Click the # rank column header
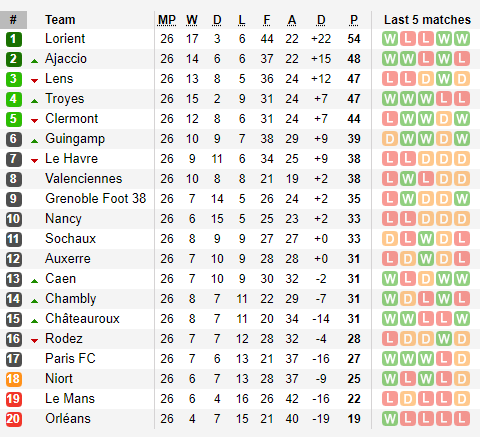Screen dimensions: 480x437 pyautogui.click(x=13, y=20)
